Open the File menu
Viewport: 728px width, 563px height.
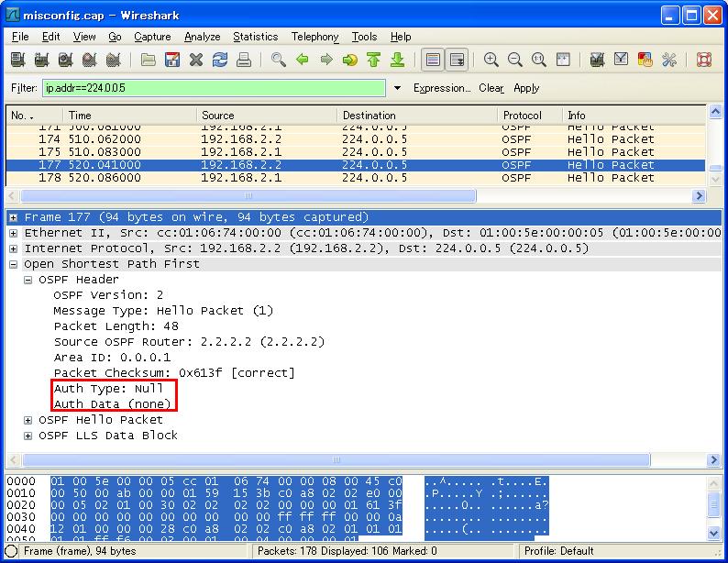[x=20, y=37]
